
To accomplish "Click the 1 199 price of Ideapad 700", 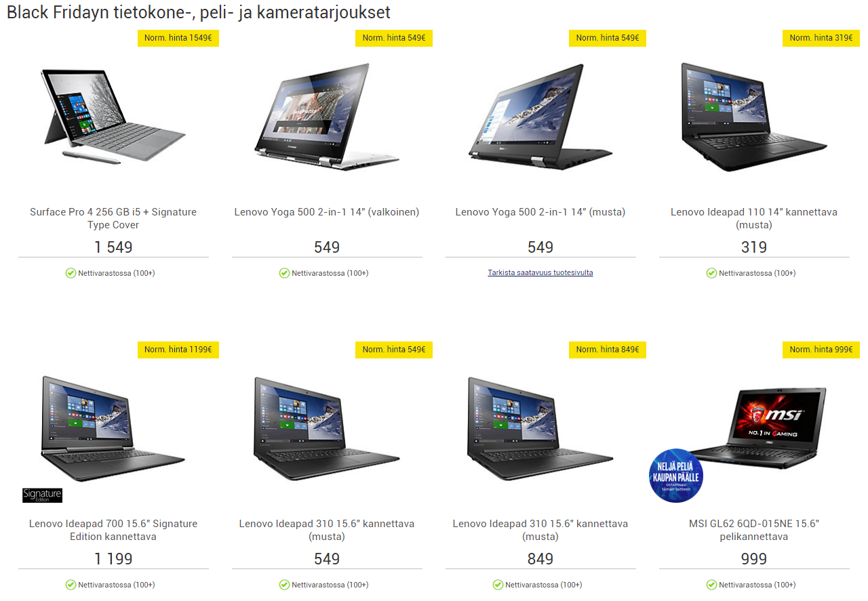I will click(x=113, y=559).
